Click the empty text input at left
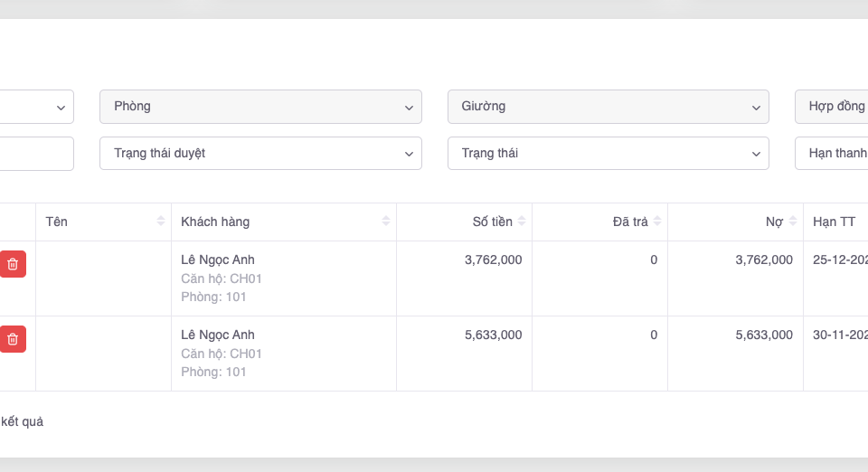This screenshot has width=868, height=472. 36,154
